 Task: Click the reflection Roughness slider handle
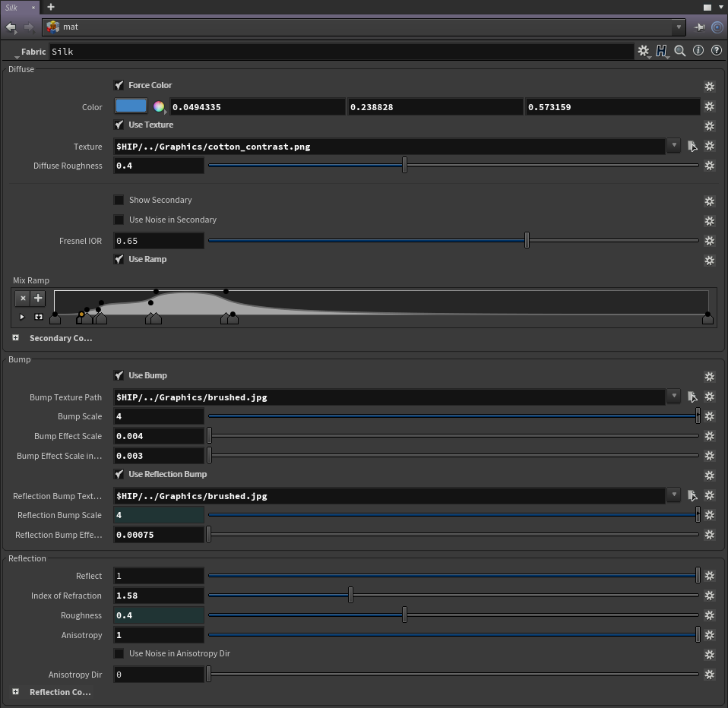pyautogui.click(x=404, y=615)
